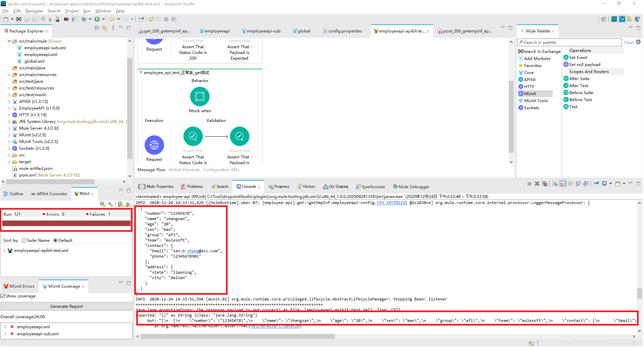The height and width of the screenshot is (347, 644).
Task: Click the Open Perspective icon
Action: [x=603, y=19]
